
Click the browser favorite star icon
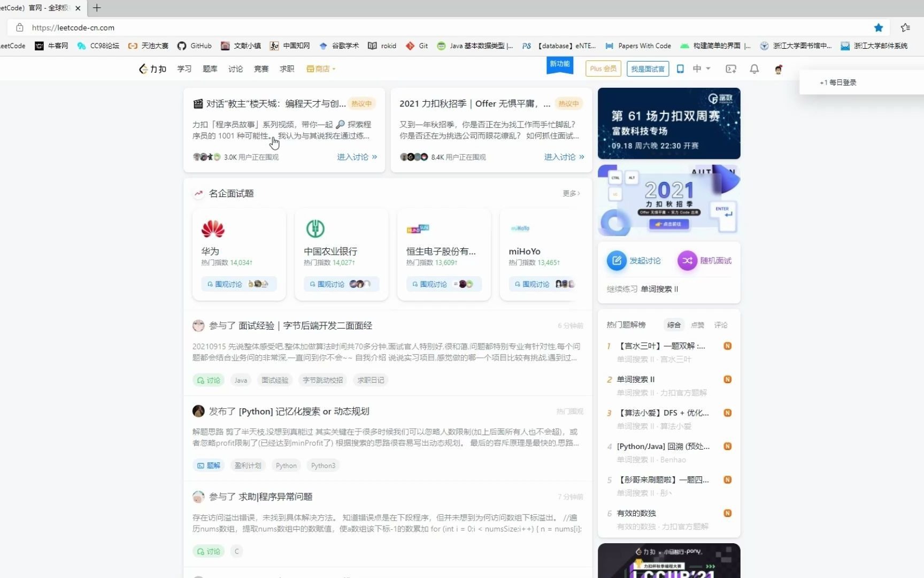click(879, 27)
